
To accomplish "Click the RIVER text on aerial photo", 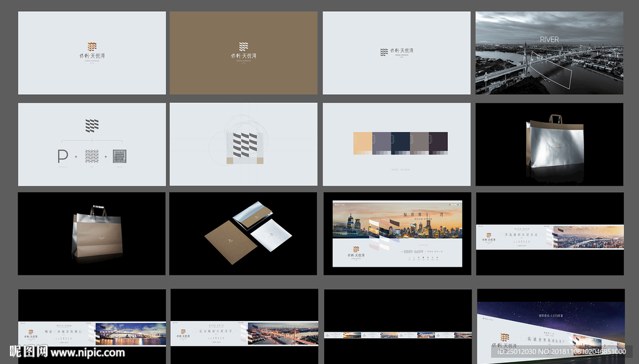I will (x=549, y=39).
